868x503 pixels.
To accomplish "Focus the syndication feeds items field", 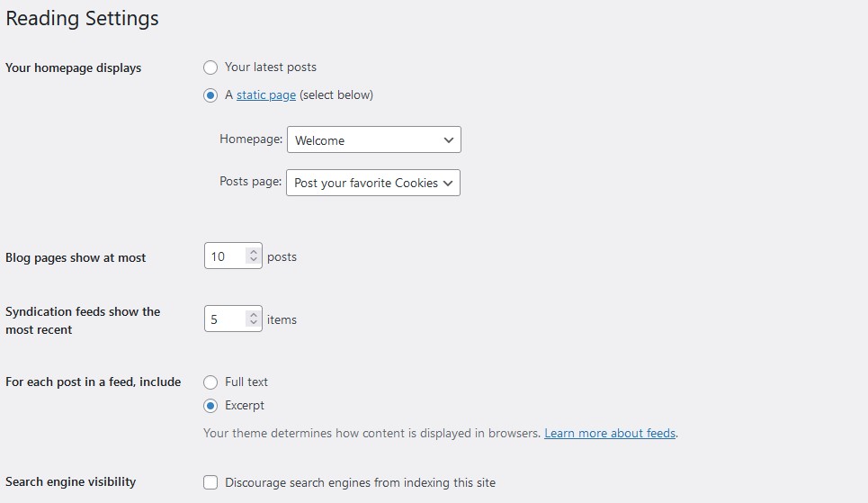I will 225,319.
